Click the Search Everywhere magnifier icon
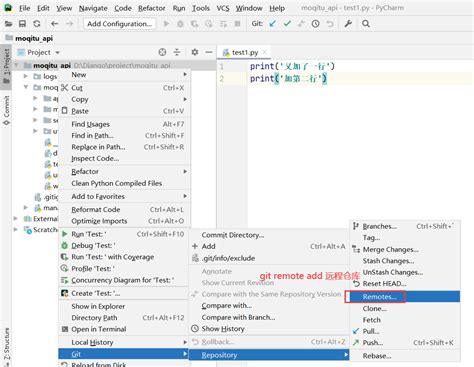The image size is (474, 367). pyautogui.click(x=366, y=24)
